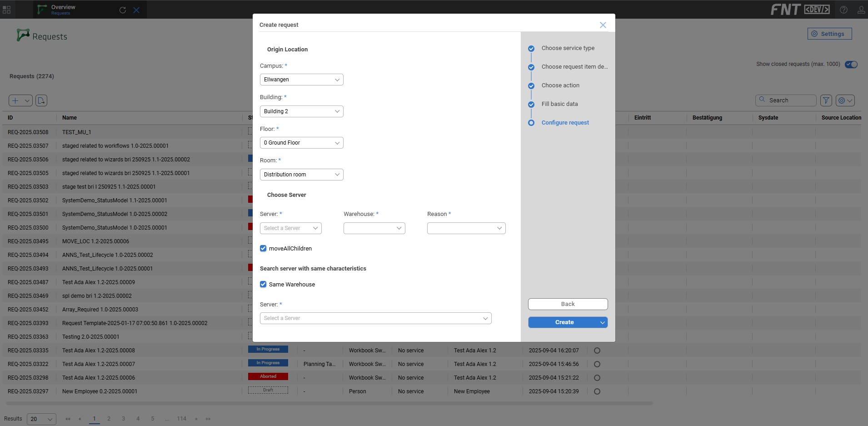The image size is (868, 426).
Task: Click the export document icon beside add button
Action: (x=41, y=100)
